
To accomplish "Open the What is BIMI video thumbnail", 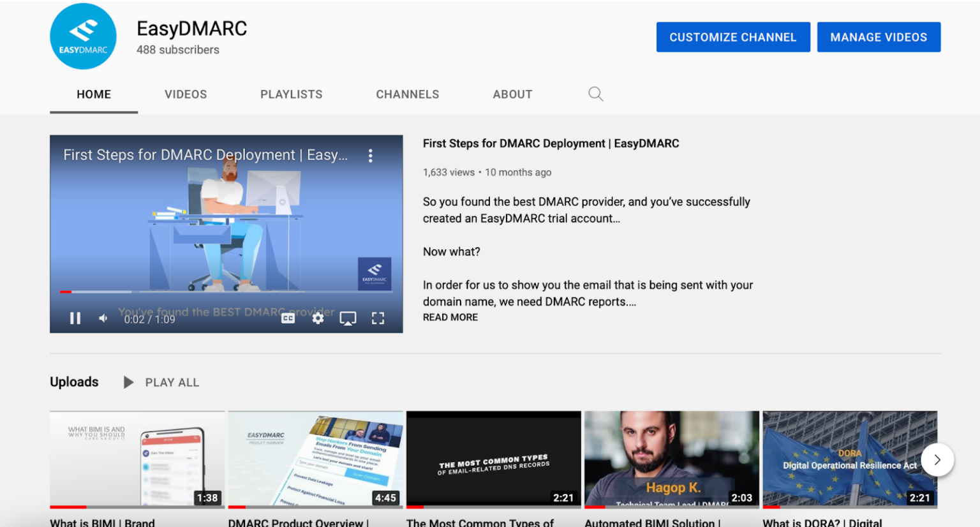I will click(x=137, y=458).
